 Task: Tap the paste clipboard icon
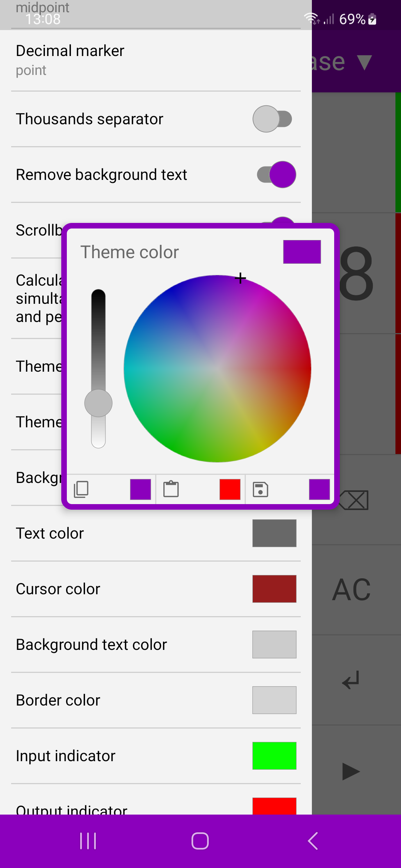coord(171,489)
